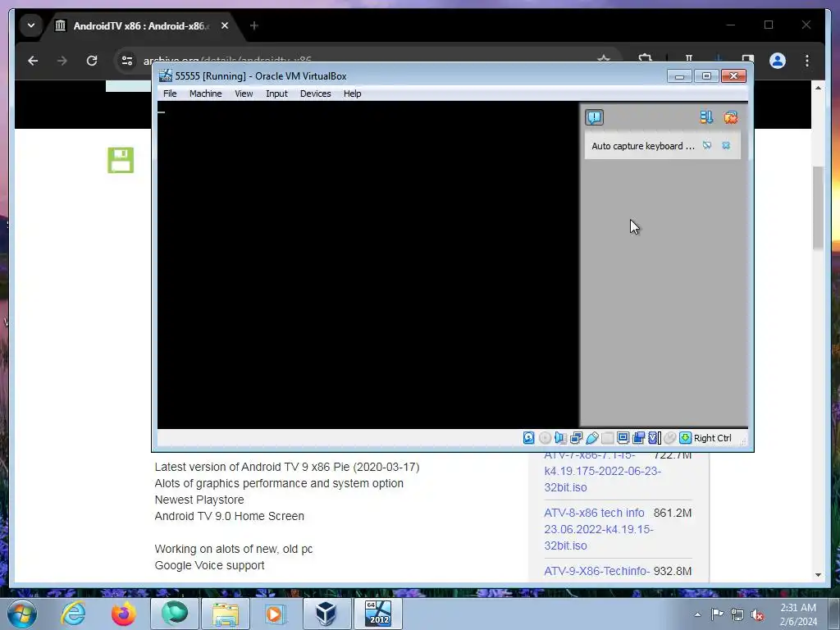Click the CPU virtualization V indicator
The width and height of the screenshot is (840, 630).
654,438
